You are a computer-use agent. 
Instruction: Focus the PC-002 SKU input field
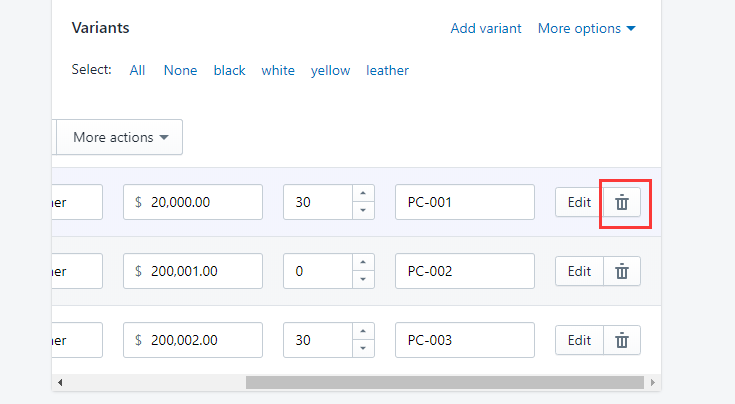465,271
